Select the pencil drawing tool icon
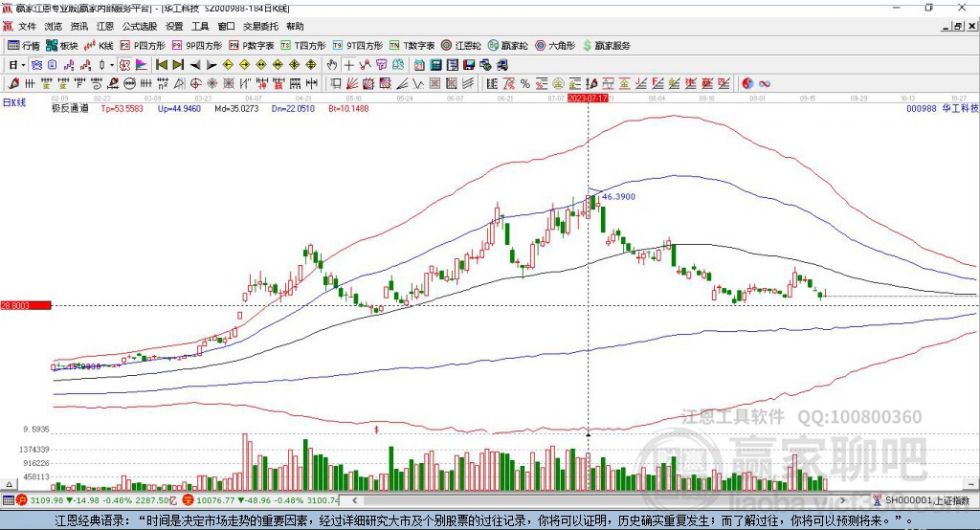The image size is (980, 530). pyautogui.click(x=13, y=83)
